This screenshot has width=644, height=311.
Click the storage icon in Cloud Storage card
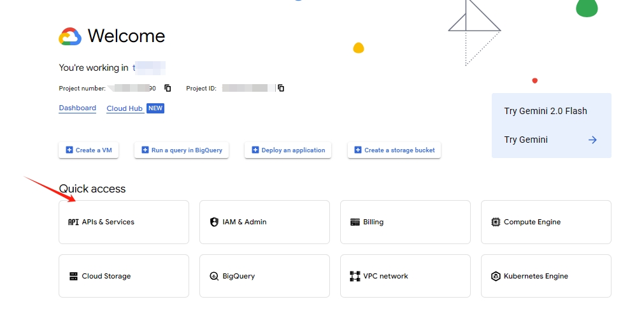tap(73, 276)
